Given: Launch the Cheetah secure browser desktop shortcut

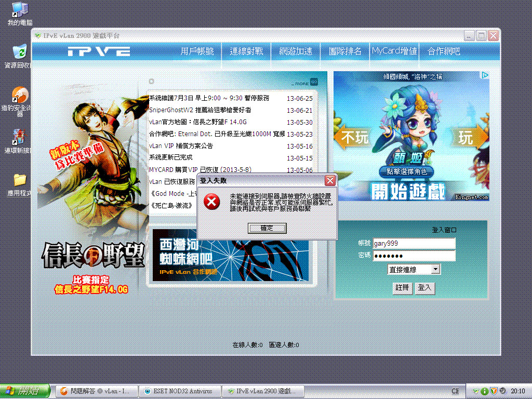Looking at the screenshot, I should 19,101.
